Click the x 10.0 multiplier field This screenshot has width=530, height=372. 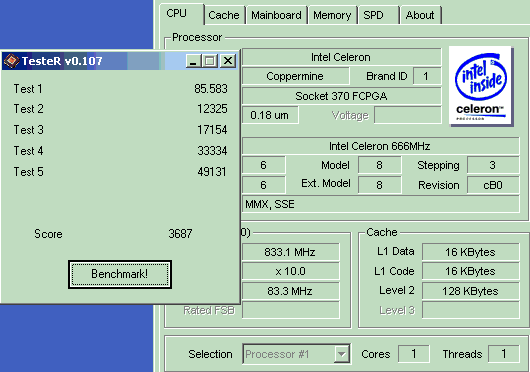291,271
